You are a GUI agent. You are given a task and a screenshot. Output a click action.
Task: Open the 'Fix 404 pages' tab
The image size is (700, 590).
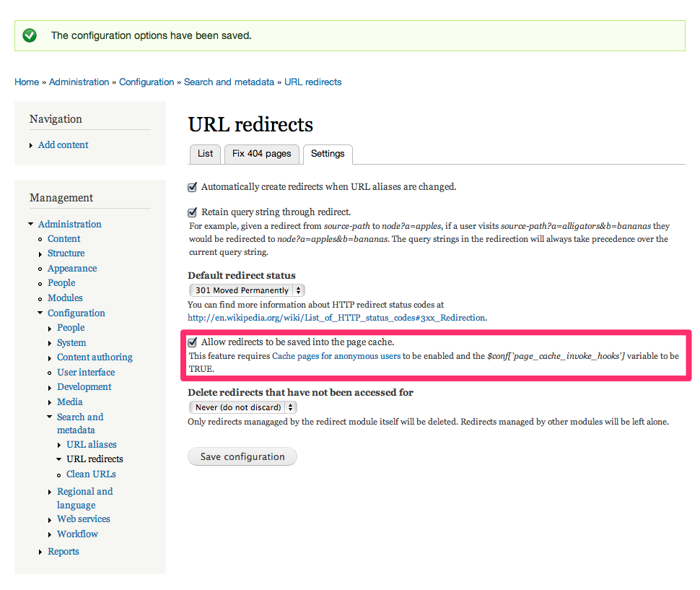pos(261,154)
